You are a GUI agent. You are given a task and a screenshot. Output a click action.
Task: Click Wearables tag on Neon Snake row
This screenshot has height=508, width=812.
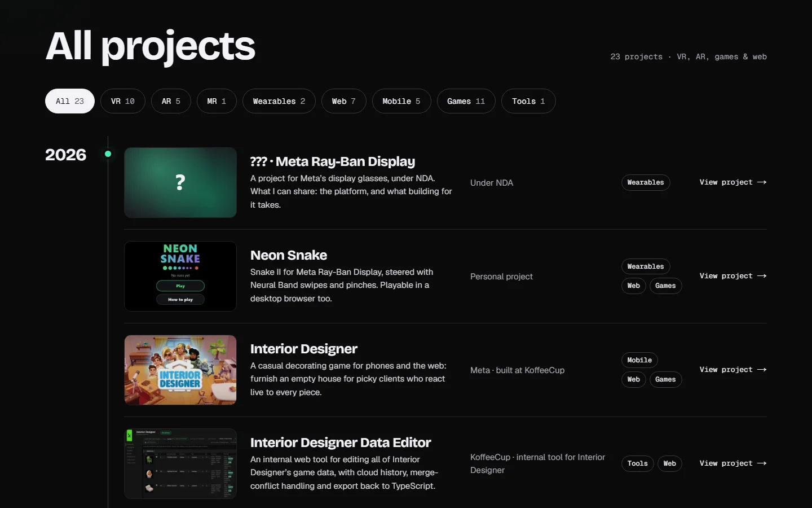(x=646, y=266)
